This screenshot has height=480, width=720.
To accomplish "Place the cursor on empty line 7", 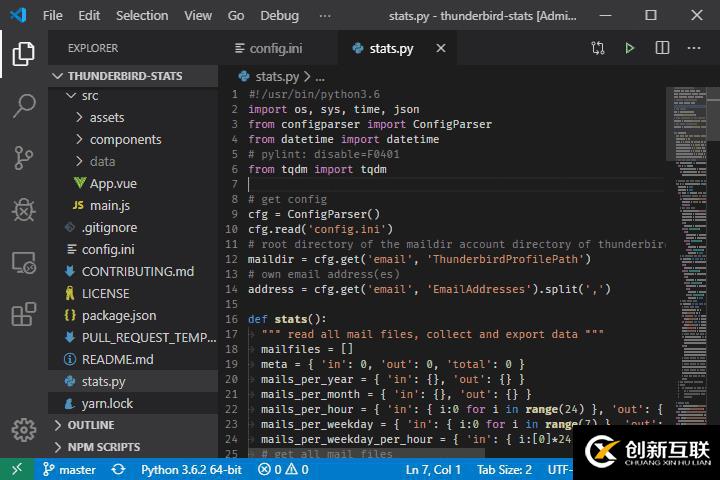I will tap(455, 184).
